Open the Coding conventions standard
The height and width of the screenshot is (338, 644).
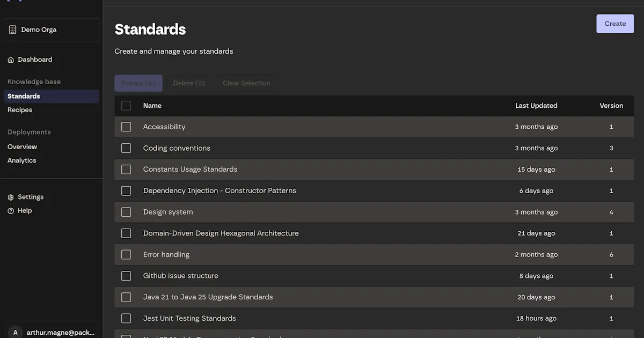coord(177,148)
